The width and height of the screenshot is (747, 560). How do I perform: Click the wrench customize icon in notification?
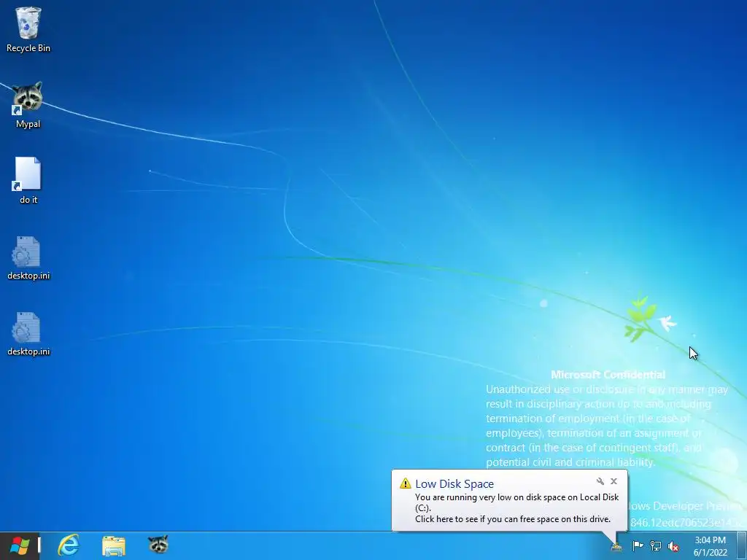tap(600, 481)
